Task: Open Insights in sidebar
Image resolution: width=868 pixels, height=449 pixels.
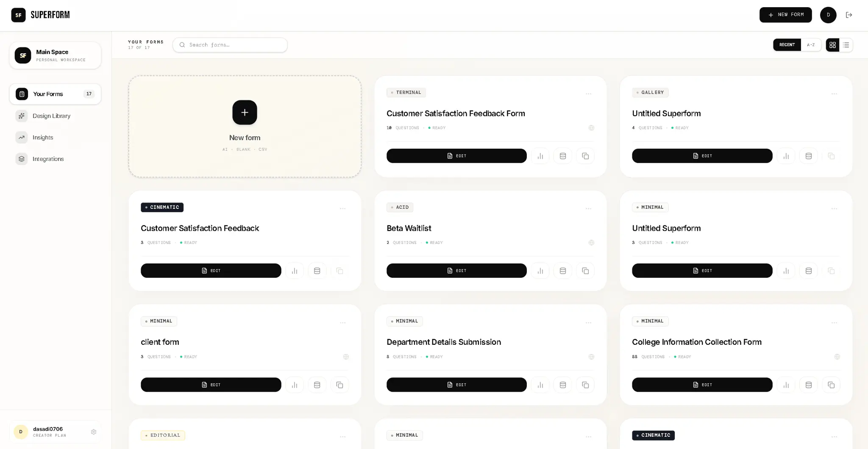Action: coord(55,137)
